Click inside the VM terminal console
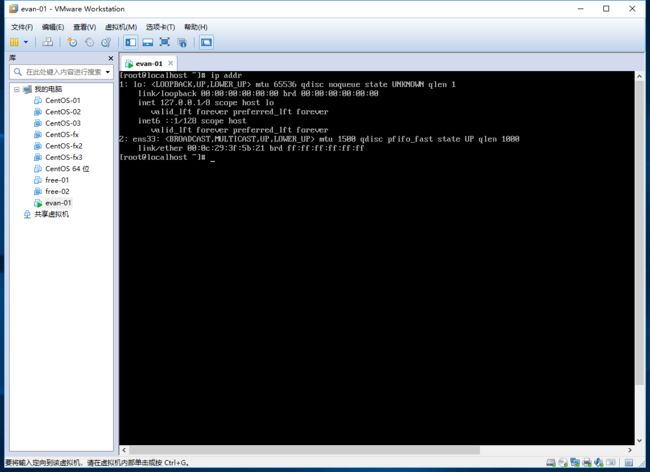Image resolution: width=650 pixels, height=472 pixels. pyautogui.click(x=376, y=258)
